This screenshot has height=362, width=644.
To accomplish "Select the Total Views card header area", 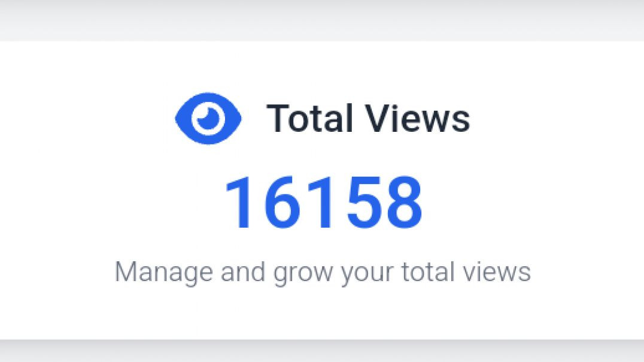I will click(x=322, y=118).
